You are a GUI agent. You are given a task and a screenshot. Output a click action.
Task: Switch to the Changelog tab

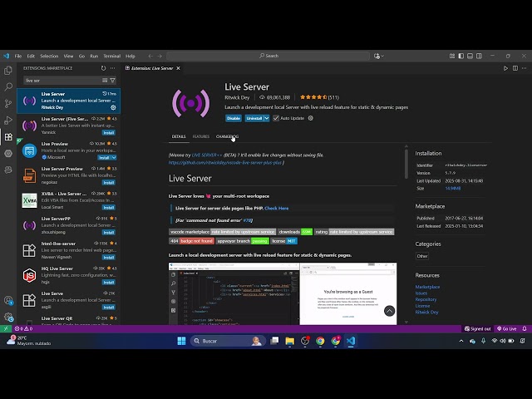coord(227,136)
